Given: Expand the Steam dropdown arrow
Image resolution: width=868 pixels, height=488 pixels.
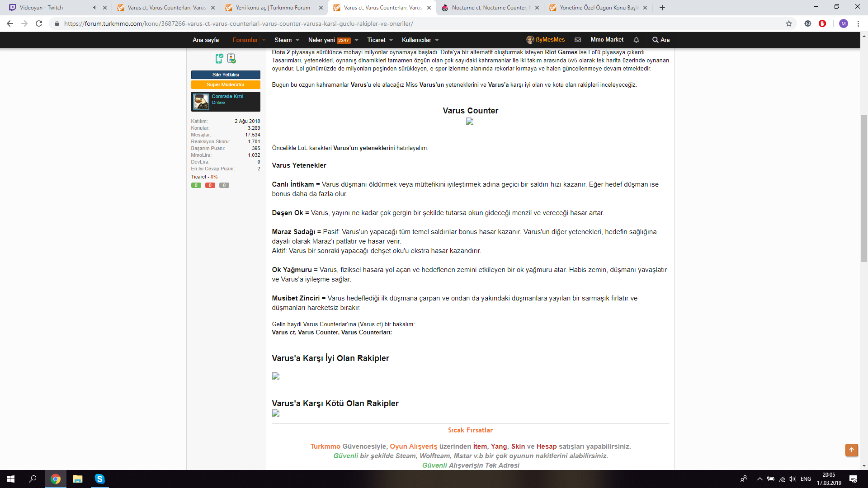Looking at the screenshot, I should (x=297, y=40).
